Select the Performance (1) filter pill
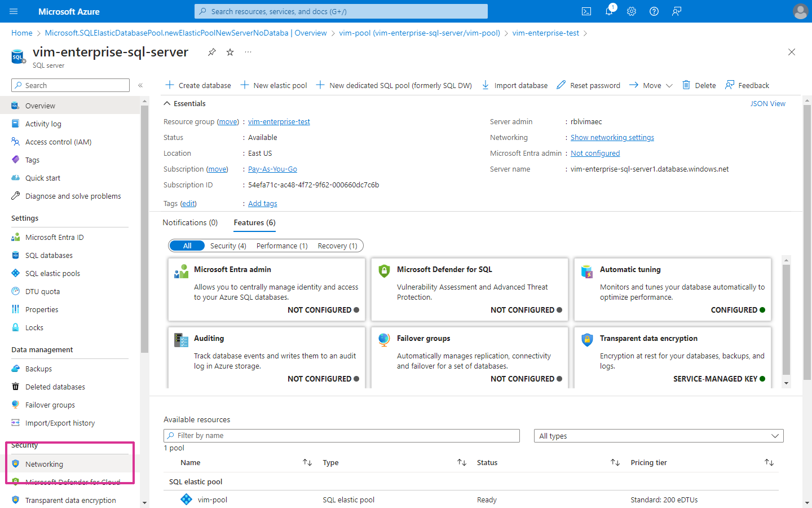 (282, 246)
